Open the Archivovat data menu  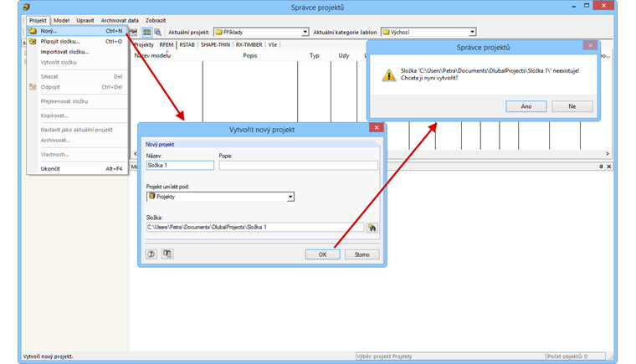120,20
